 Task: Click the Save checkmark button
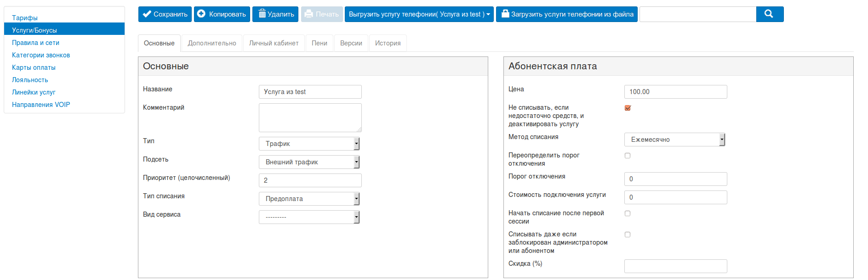(165, 14)
